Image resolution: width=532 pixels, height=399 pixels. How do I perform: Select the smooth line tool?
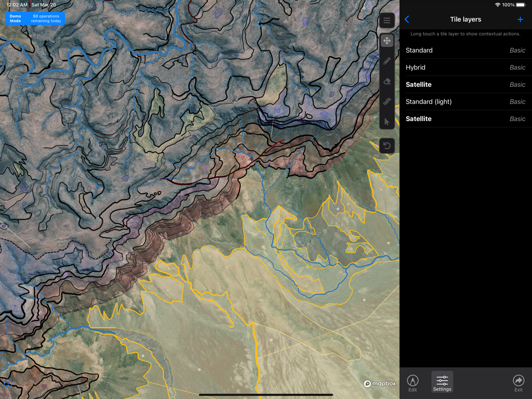387,101
